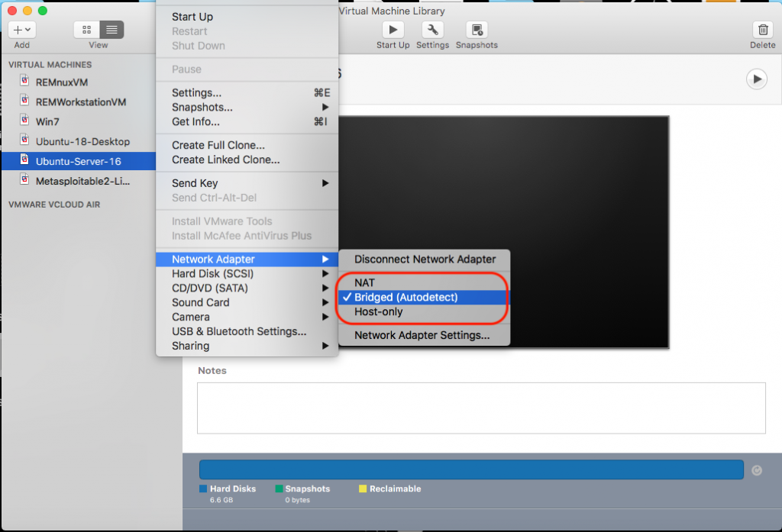Click the green Snapshots legend swatch
Viewport: 782px width, 532px height.
click(279, 488)
